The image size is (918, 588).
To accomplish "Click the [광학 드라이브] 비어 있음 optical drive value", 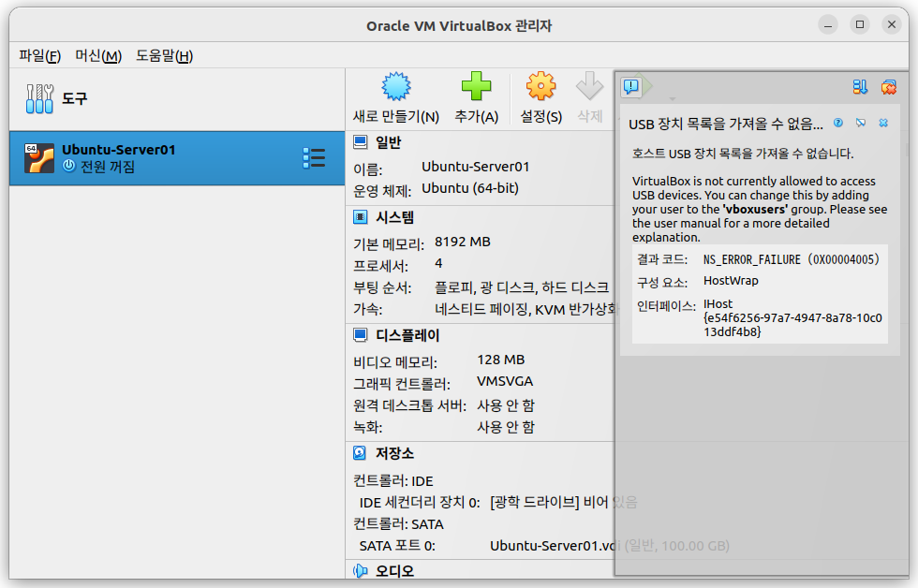I will pyautogui.click(x=563, y=502).
